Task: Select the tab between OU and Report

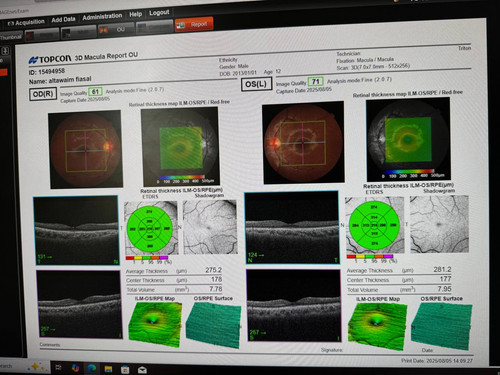Action: 154,27
